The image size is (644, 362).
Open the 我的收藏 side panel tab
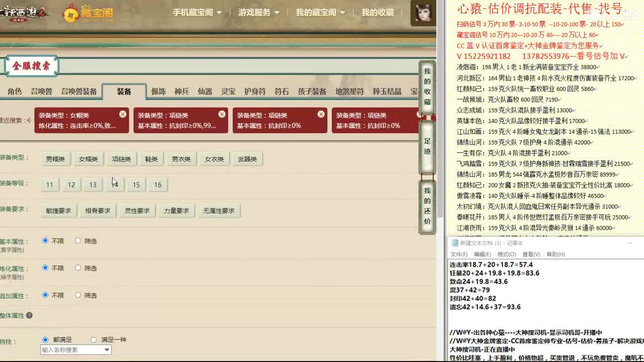click(x=427, y=87)
